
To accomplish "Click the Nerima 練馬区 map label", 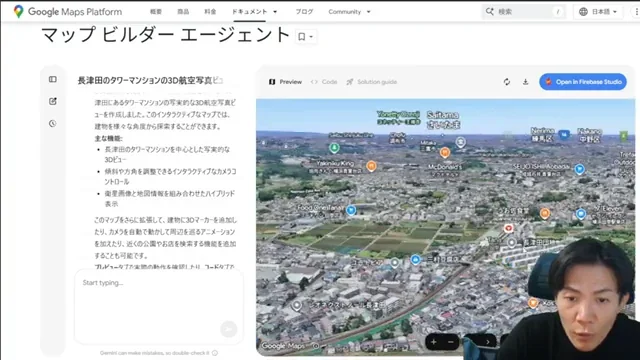I will tap(543, 135).
